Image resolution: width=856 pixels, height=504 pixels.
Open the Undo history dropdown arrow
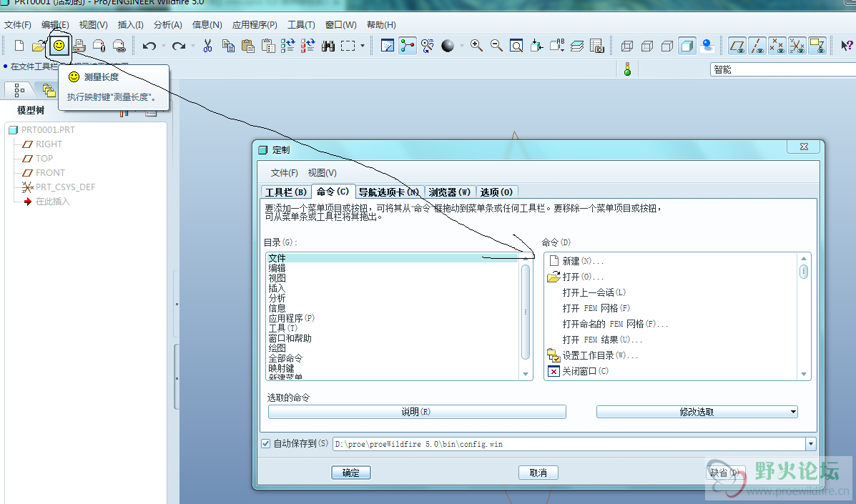click(x=163, y=46)
